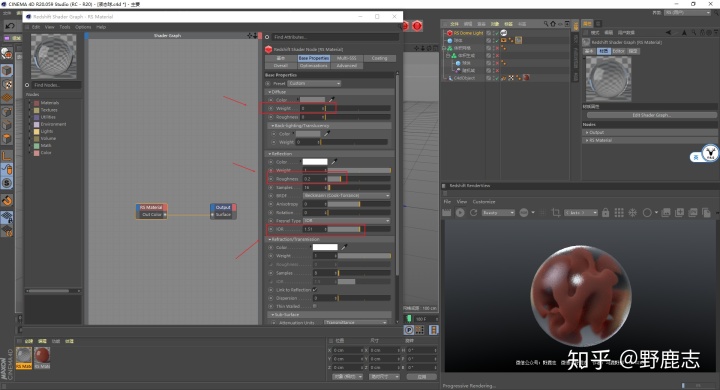Start the RenderView play render button
Screen dimensions: 720x390
tap(460, 213)
